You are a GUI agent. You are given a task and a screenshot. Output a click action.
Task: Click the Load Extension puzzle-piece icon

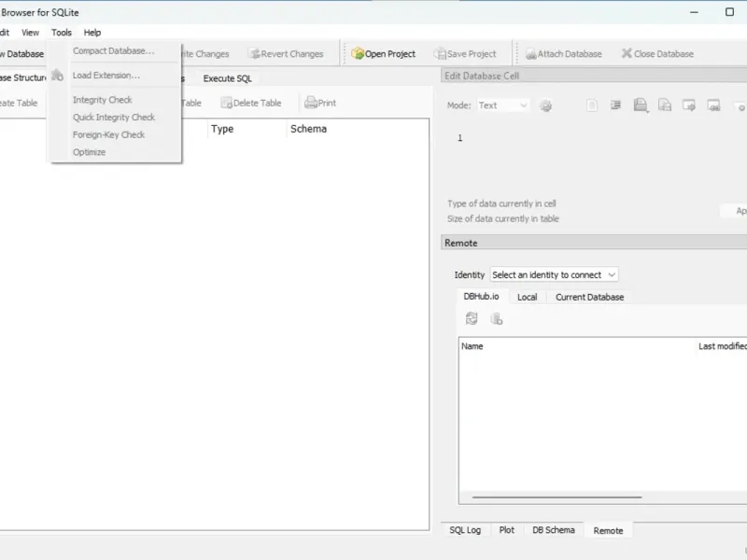coord(57,76)
